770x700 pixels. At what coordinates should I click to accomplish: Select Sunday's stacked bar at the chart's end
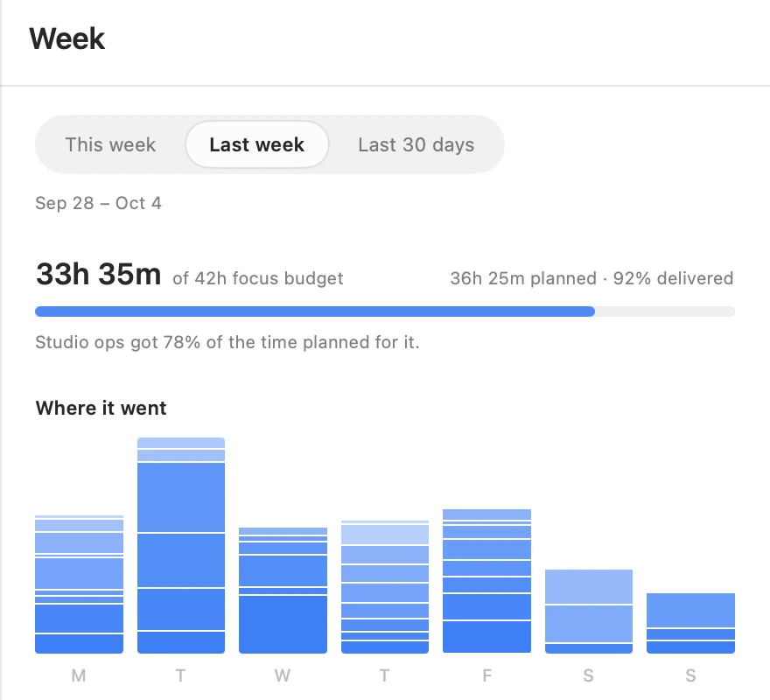tap(691, 623)
